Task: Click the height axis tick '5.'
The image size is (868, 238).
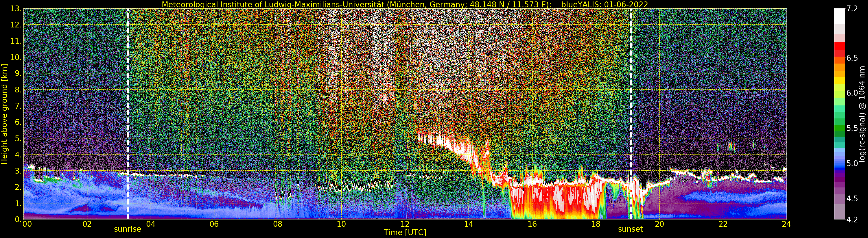Action: (x=18, y=138)
